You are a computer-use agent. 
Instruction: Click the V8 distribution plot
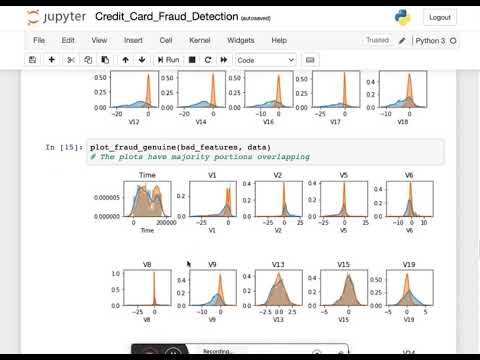[x=147, y=288]
